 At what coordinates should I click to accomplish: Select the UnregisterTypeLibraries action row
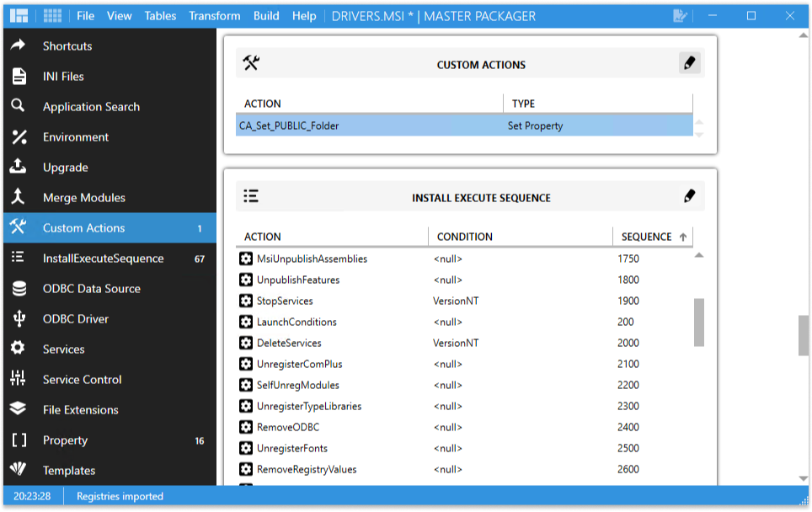[x=464, y=406]
